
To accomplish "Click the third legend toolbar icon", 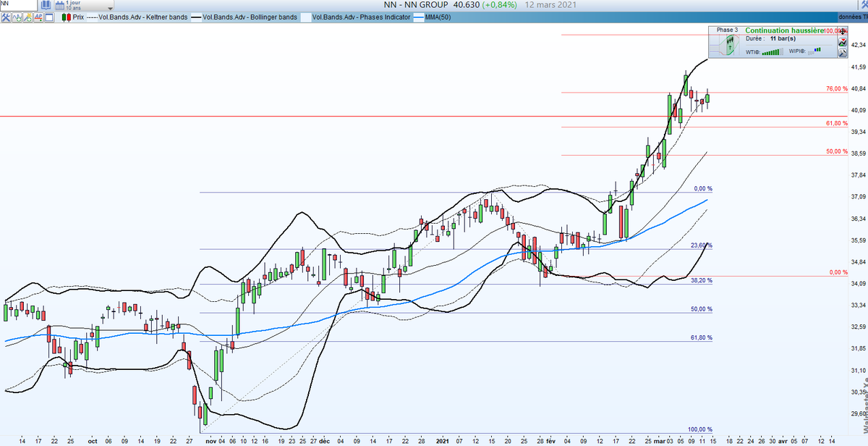I will [27, 17].
